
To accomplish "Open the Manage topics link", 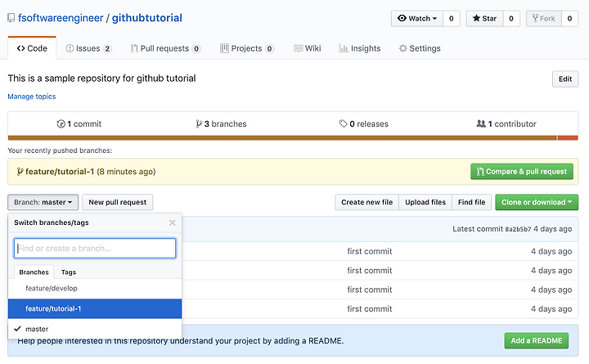I will (x=32, y=97).
